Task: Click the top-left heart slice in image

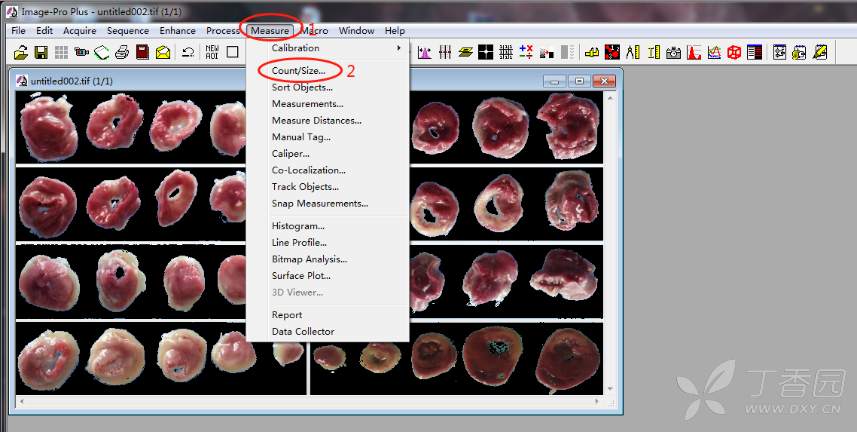Action: tap(48, 130)
